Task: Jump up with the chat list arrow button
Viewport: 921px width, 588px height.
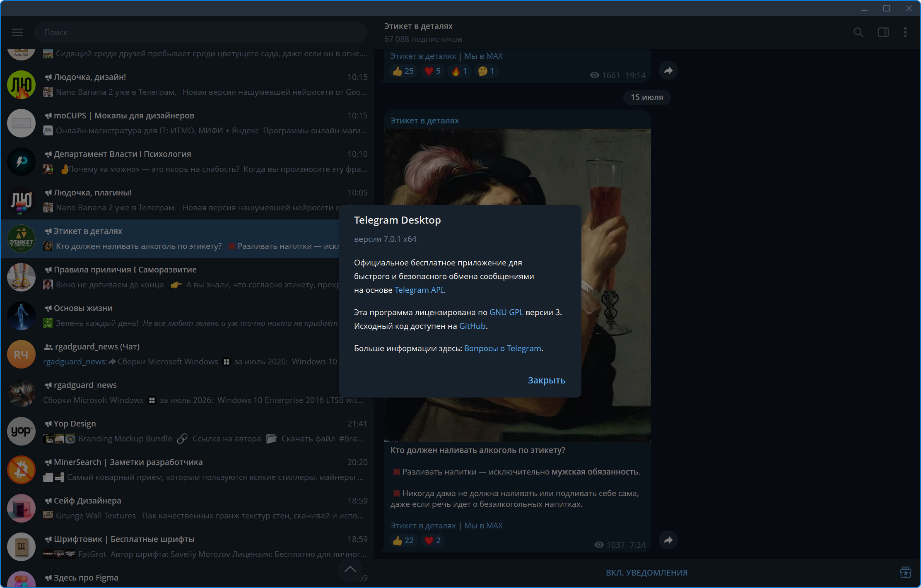Action: point(350,569)
